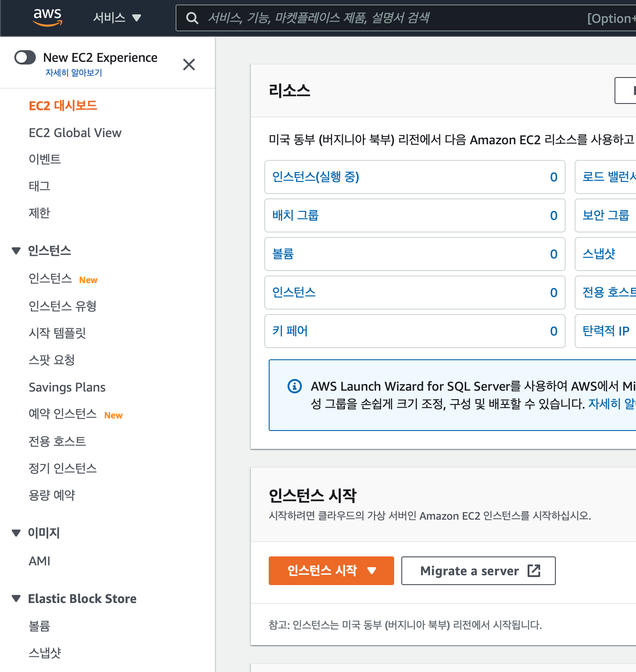This screenshot has height=672, width=636.
Task: Open 전용 호스트 in sidebar
Action: 57,441
